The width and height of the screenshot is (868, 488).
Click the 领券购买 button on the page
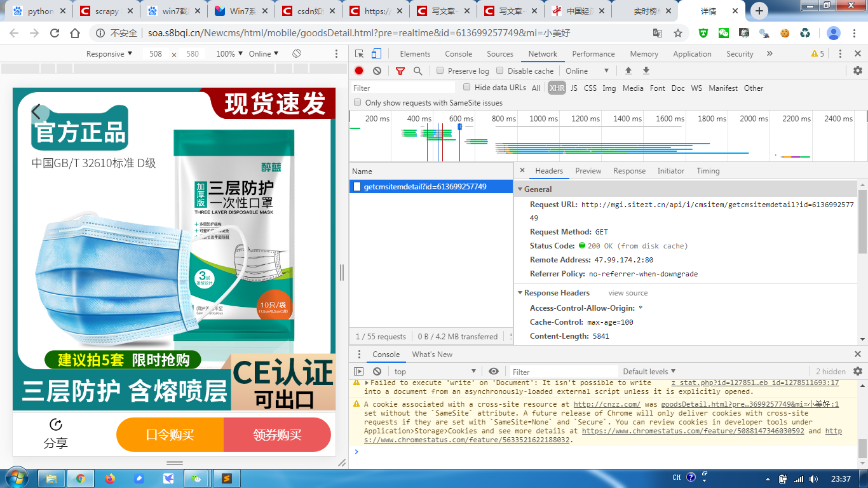pos(277,435)
